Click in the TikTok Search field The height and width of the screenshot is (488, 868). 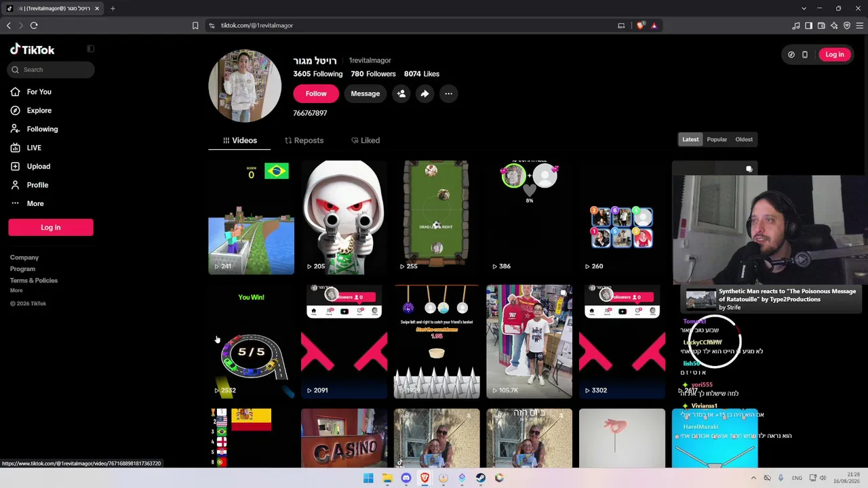click(52, 70)
